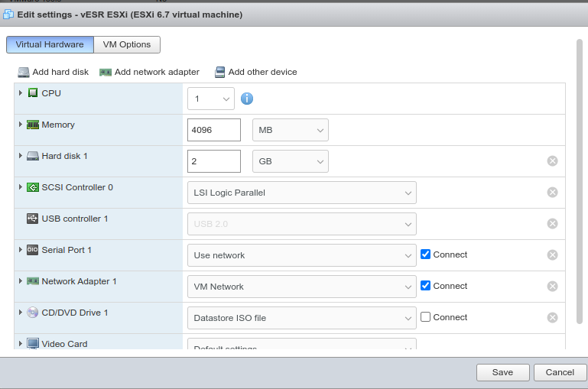Uncheck Connect for Serial Port 1
588x389 pixels.
point(426,254)
